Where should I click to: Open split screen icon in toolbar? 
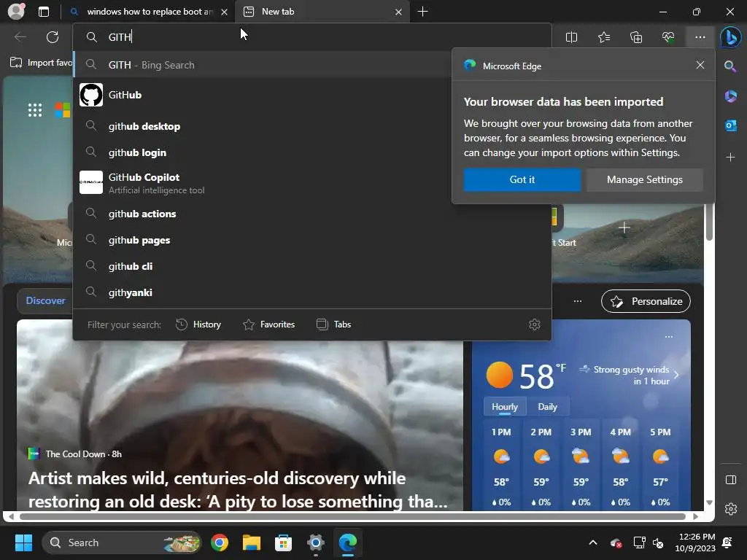click(x=571, y=37)
